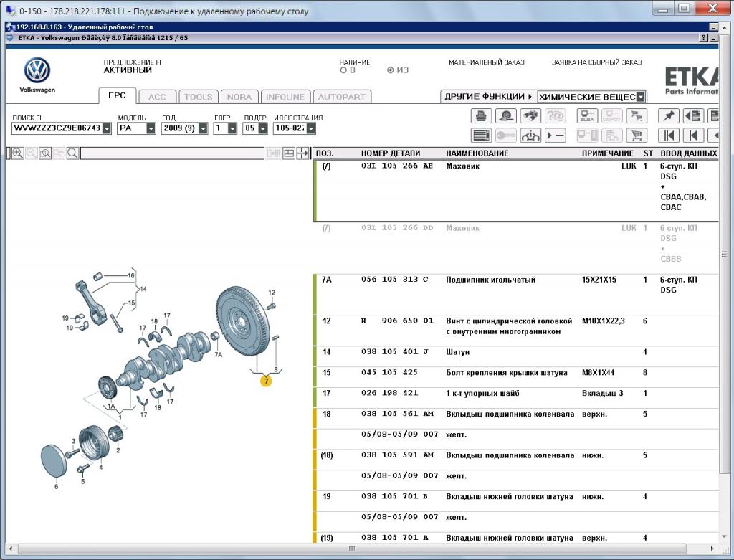Click callout 12 near the flywheel

(272, 293)
